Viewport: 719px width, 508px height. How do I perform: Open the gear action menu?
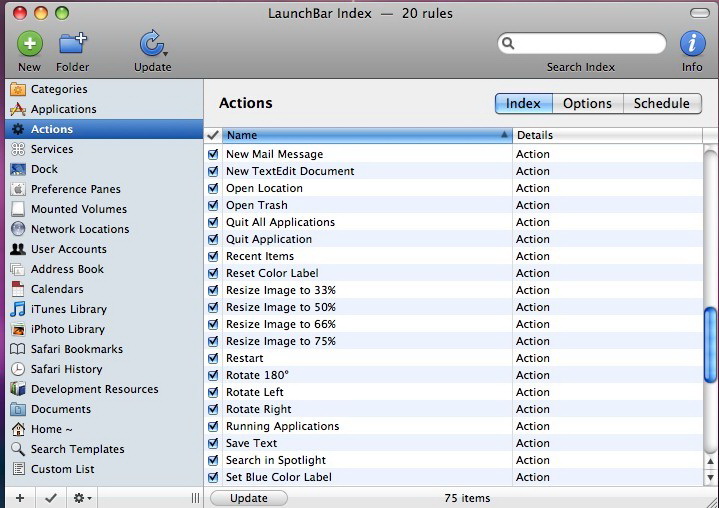click(x=80, y=498)
